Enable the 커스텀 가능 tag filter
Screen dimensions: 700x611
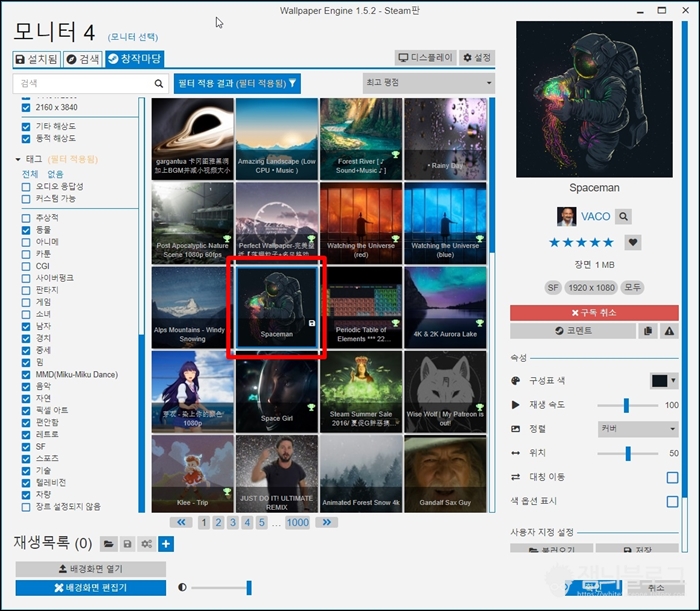26,199
